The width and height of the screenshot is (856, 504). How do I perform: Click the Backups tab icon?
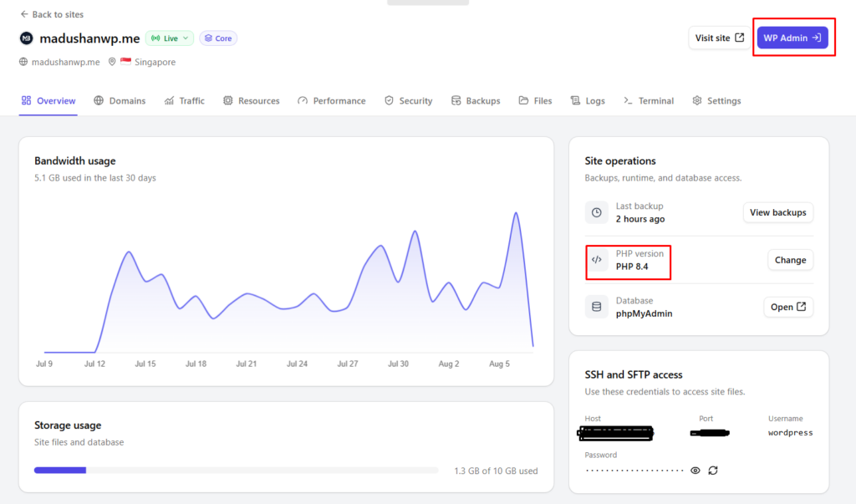[x=456, y=100]
